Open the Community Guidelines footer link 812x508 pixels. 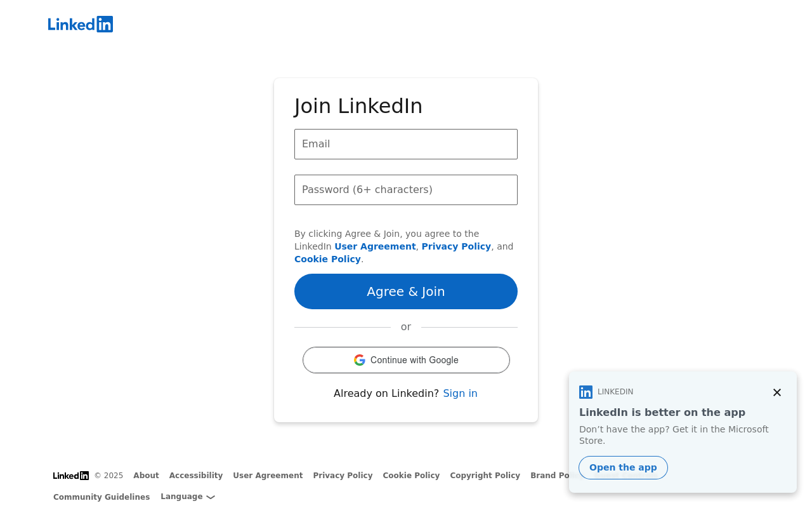[101, 497]
